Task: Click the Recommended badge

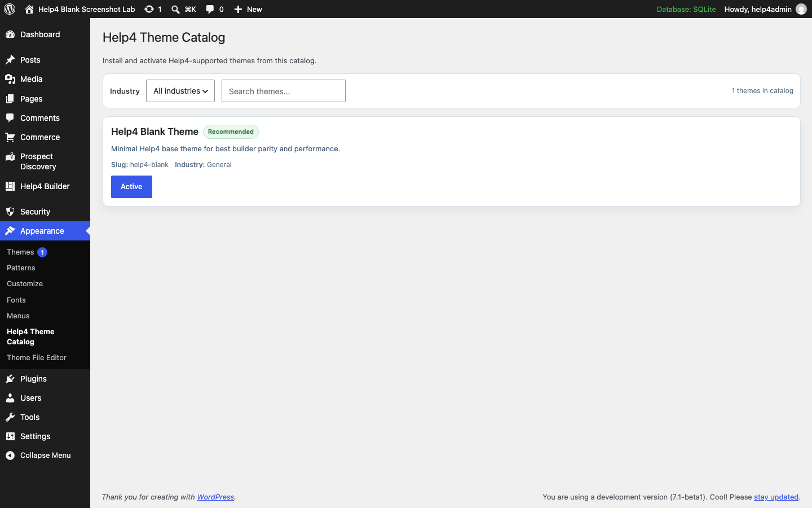Action: (231, 132)
